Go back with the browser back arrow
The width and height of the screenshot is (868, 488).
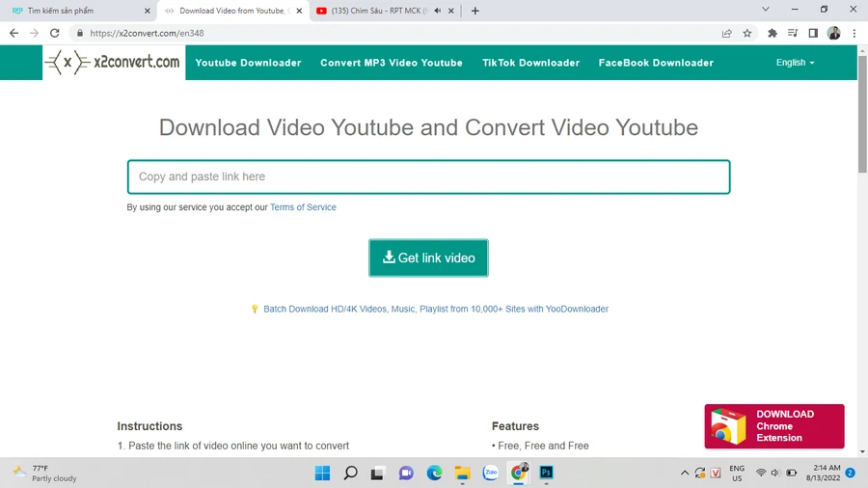point(14,33)
